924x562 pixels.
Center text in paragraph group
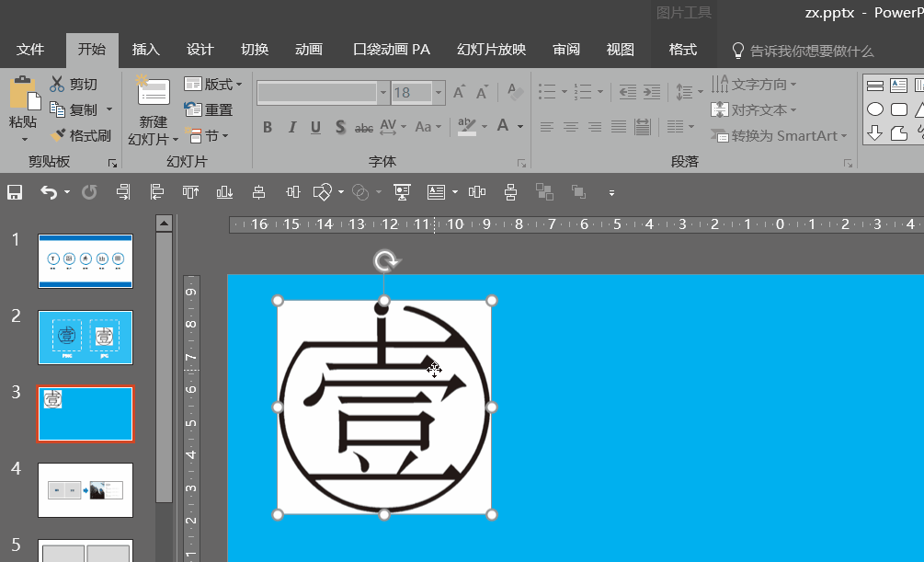[x=570, y=127]
